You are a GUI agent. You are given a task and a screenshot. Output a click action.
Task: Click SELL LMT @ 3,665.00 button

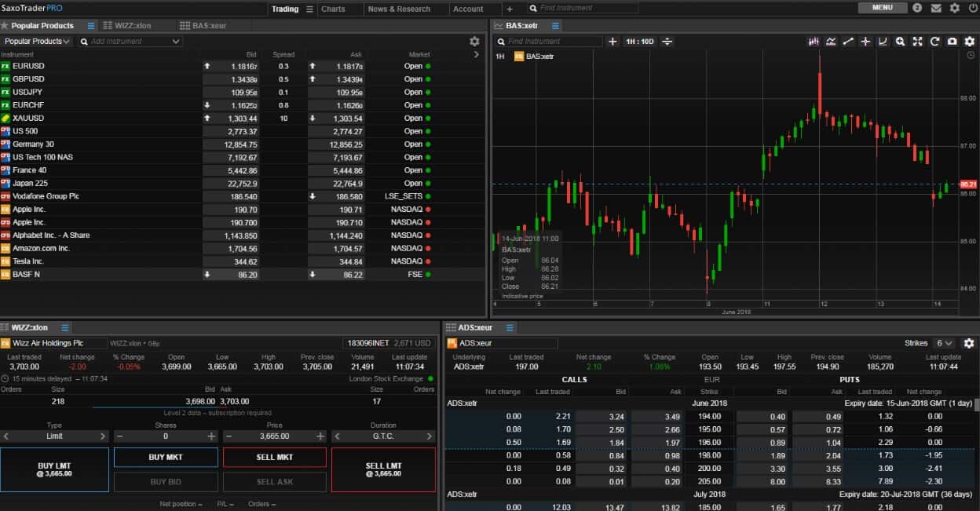[x=383, y=469]
